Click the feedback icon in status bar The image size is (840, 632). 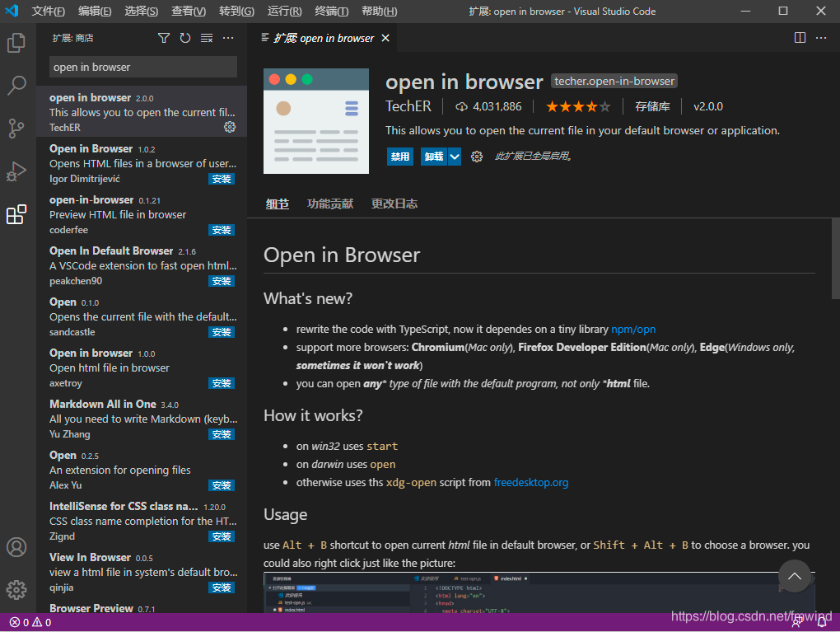point(797,622)
